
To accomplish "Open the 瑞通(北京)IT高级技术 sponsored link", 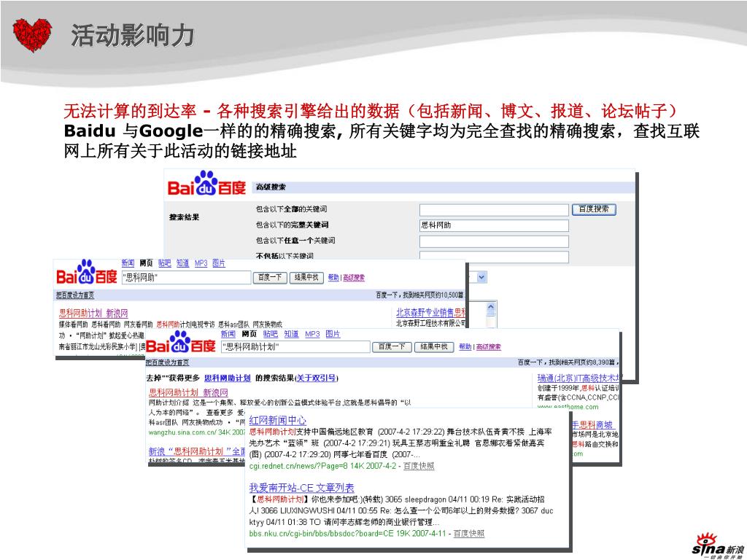I will [x=578, y=378].
